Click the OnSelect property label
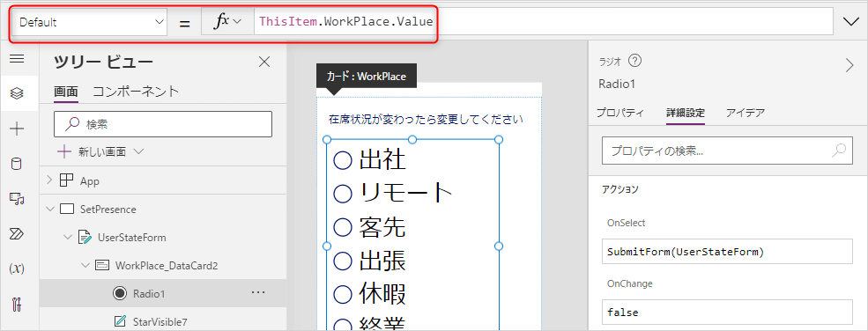The width and height of the screenshot is (868, 331). (x=626, y=224)
